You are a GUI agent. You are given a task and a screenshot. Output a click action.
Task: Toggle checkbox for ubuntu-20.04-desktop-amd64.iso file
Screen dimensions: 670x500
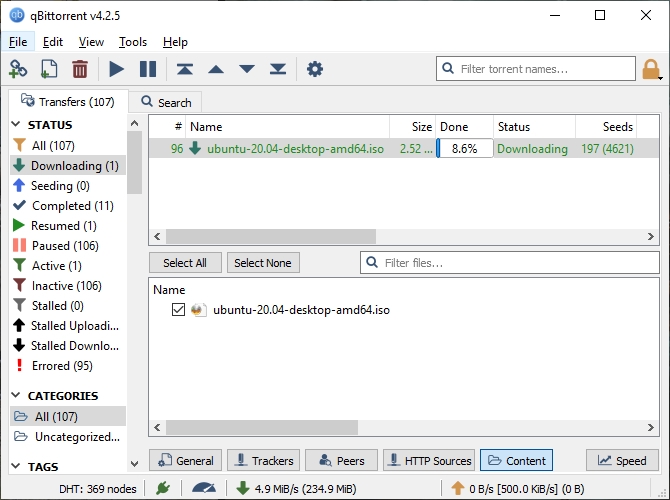pyautogui.click(x=178, y=309)
